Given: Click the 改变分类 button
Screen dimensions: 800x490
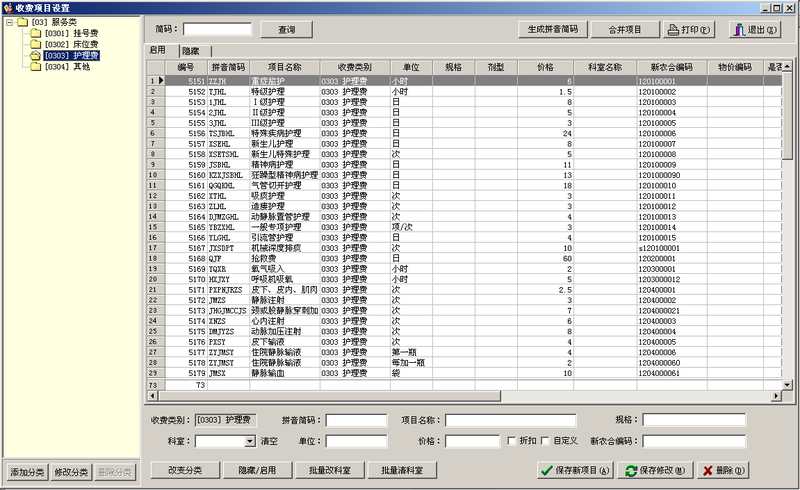Looking at the screenshot, I should pos(185,470).
